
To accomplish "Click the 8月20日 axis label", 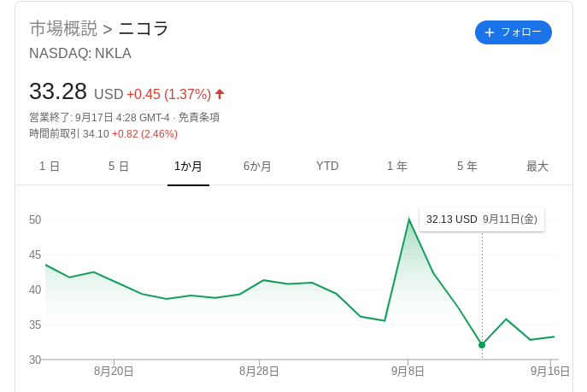I will [x=114, y=372].
